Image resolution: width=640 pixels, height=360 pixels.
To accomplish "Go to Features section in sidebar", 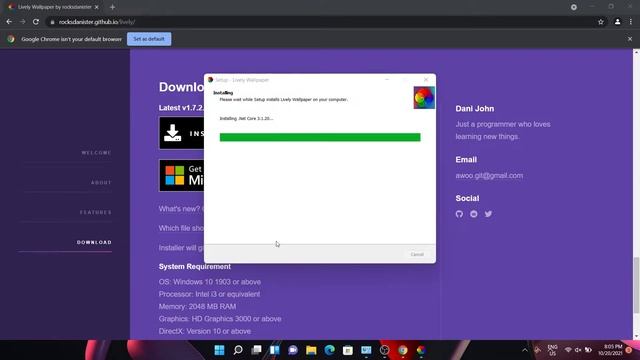I will click(96, 212).
